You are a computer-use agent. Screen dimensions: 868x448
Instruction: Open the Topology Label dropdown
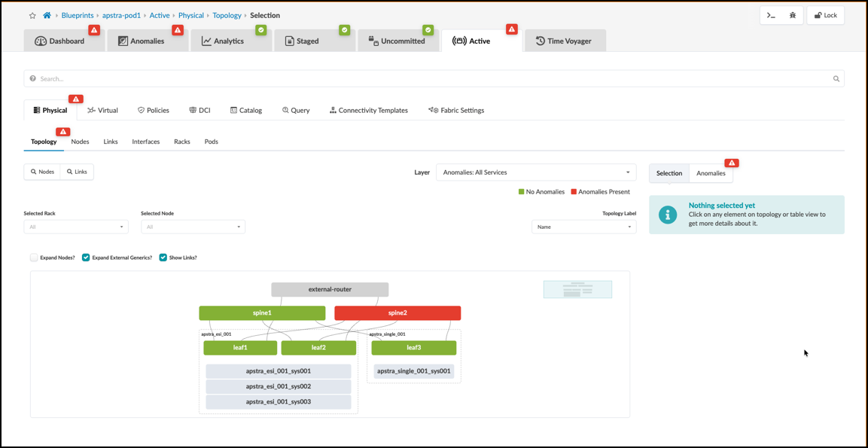point(584,227)
